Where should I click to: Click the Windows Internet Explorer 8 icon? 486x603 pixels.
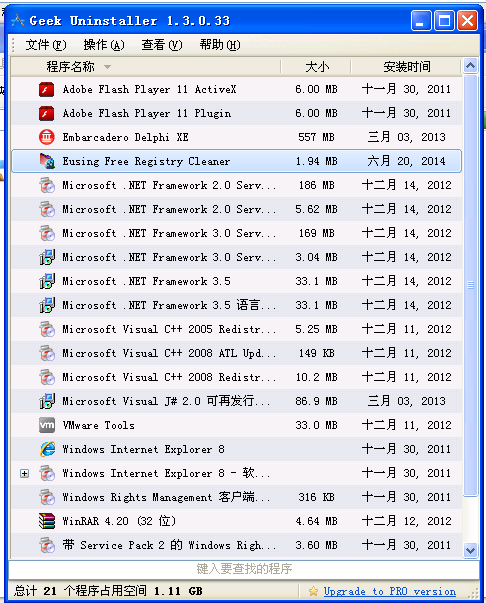pyautogui.click(x=47, y=449)
